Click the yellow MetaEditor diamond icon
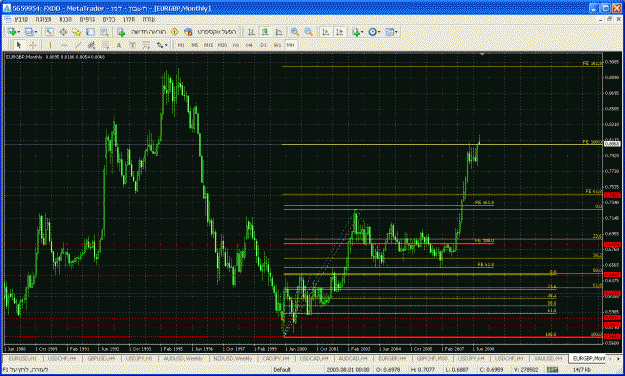The width and height of the screenshot is (625, 376). 174,32
